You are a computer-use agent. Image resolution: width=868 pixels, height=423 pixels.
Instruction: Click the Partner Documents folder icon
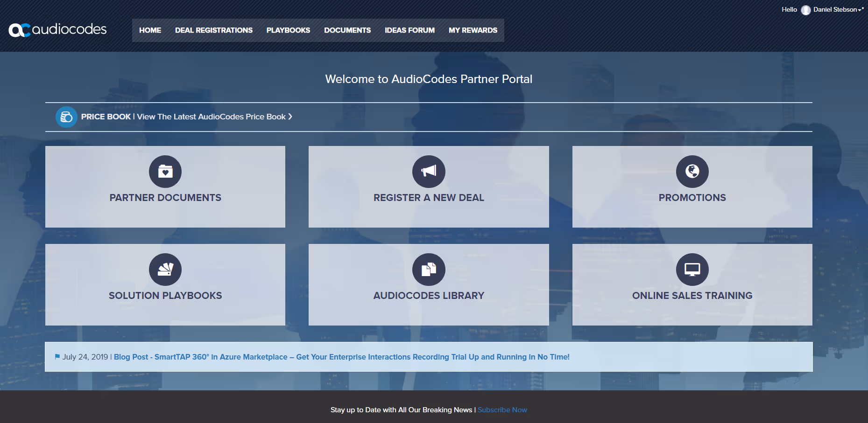pos(165,171)
